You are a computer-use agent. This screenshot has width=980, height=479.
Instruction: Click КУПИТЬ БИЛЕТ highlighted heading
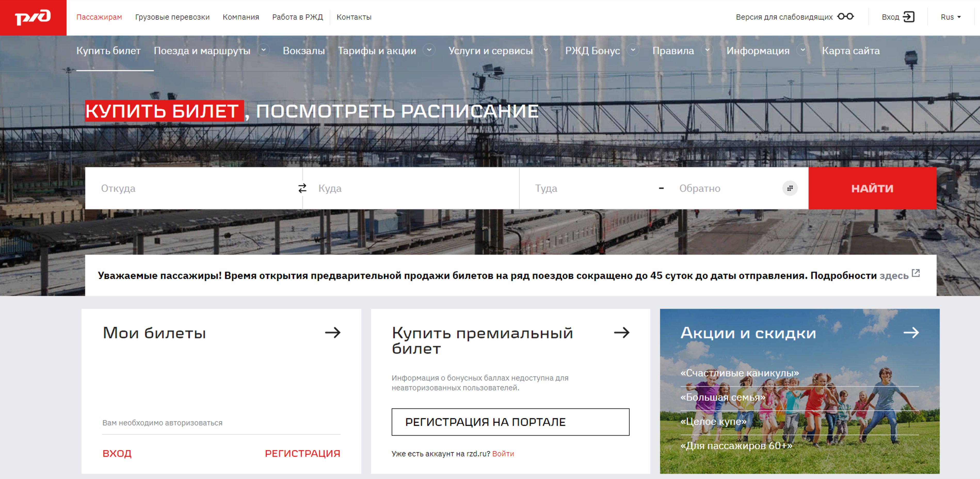[164, 111]
